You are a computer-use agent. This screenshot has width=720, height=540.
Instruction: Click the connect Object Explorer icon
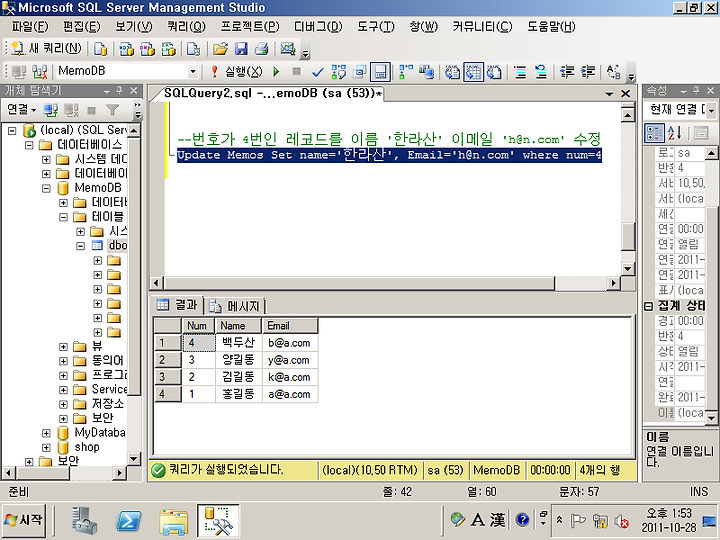pyautogui.click(x=51, y=110)
